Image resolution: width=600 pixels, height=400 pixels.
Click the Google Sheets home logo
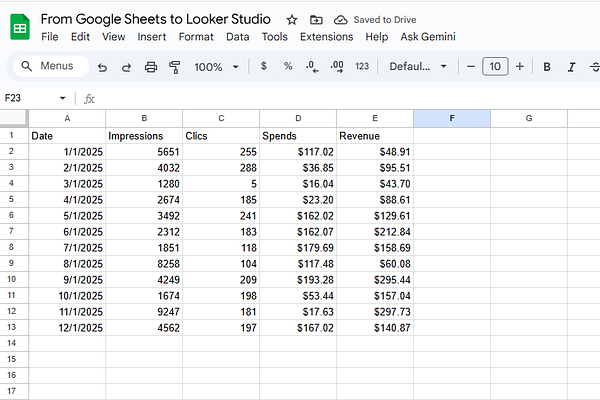pyautogui.click(x=20, y=27)
